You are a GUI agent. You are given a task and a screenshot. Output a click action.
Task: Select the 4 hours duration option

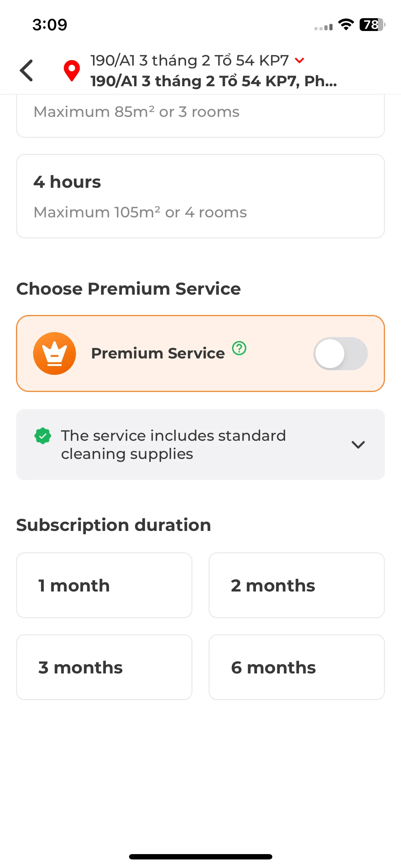pyautogui.click(x=200, y=196)
